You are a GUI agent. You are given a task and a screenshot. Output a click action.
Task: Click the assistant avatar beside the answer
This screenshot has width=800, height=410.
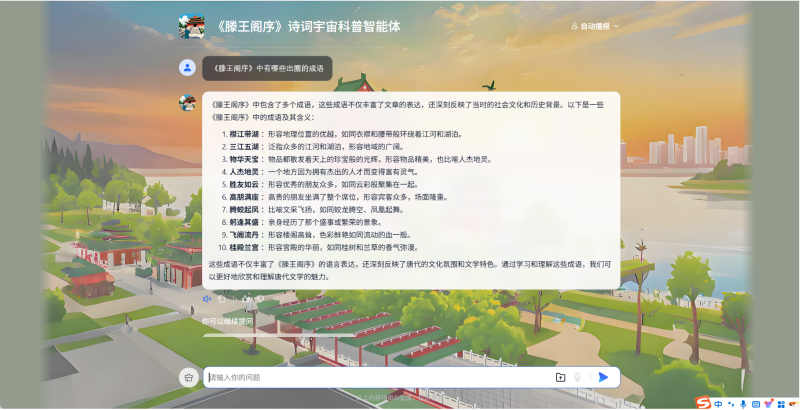click(x=187, y=103)
